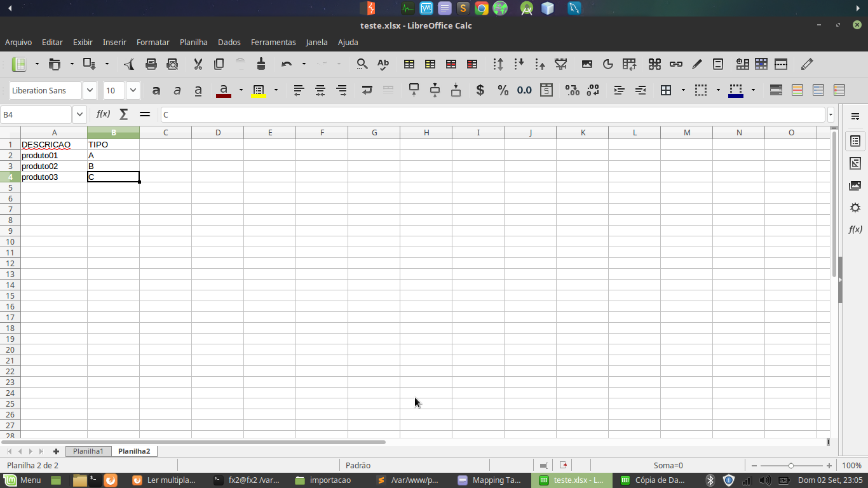The height and width of the screenshot is (488, 868).
Task: Insert hyperlink using the chain icon
Action: [676, 64]
